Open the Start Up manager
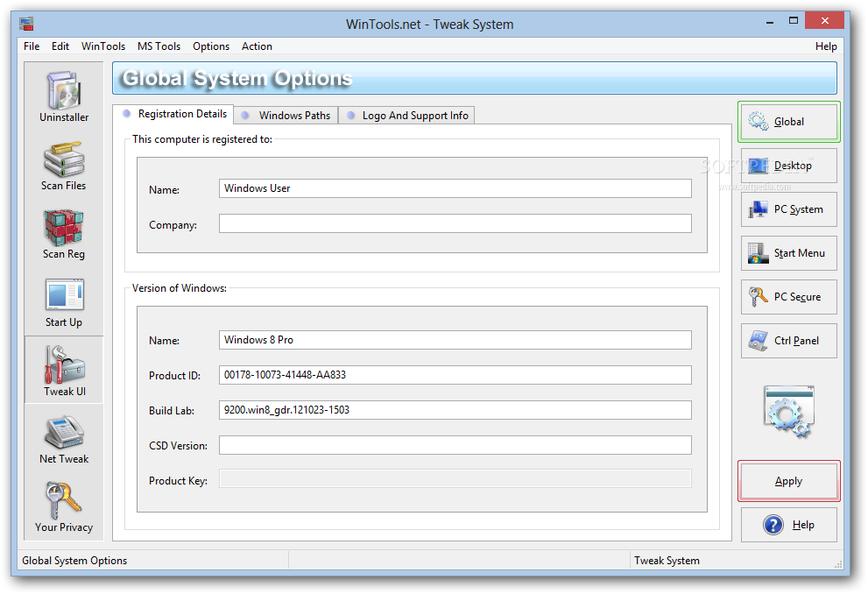The width and height of the screenshot is (868, 594). click(x=64, y=302)
